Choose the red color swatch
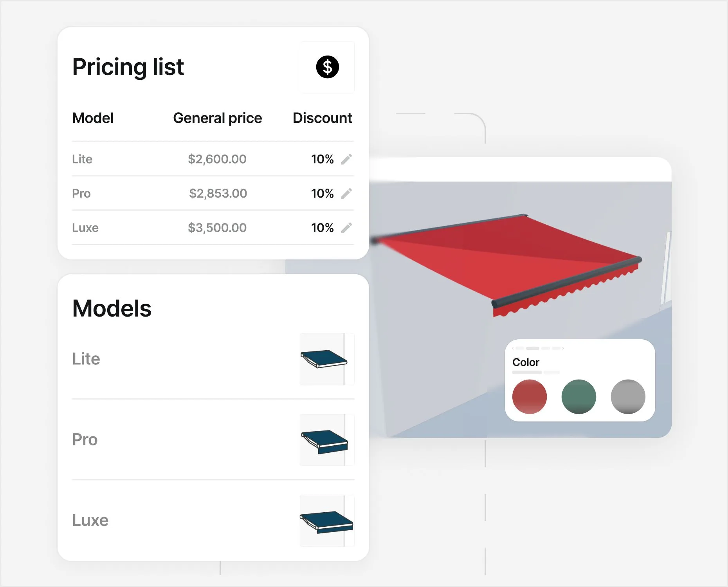Image resolution: width=728 pixels, height=587 pixels. pyautogui.click(x=529, y=396)
